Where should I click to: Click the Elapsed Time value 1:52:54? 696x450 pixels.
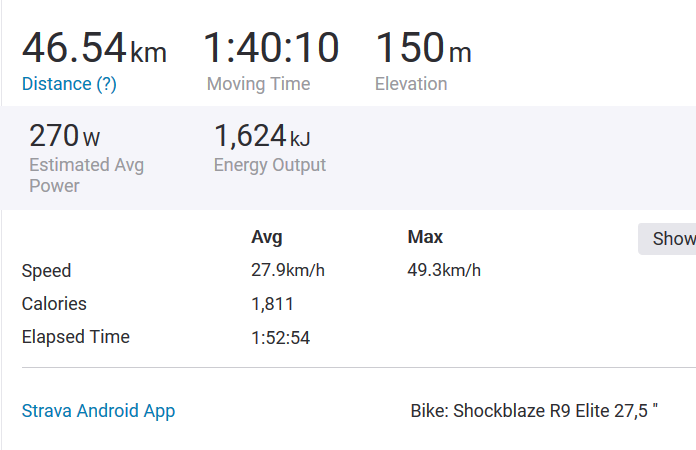(x=281, y=338)
